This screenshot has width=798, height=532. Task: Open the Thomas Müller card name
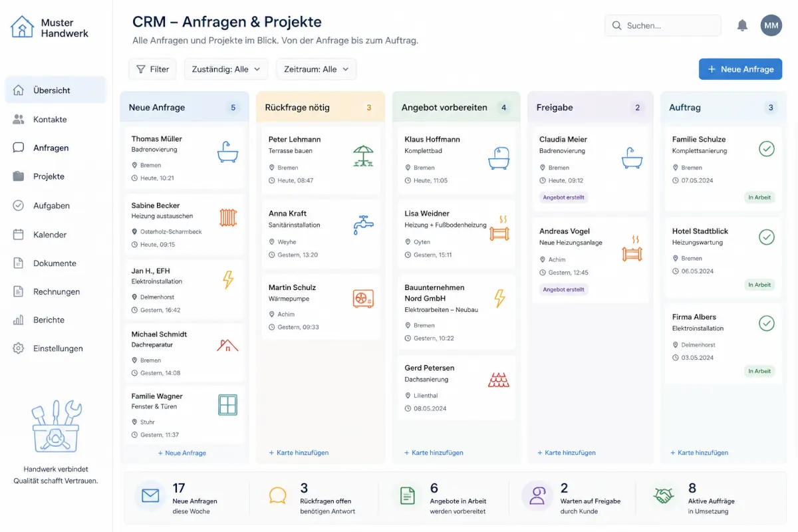click(x=157, y=139)
